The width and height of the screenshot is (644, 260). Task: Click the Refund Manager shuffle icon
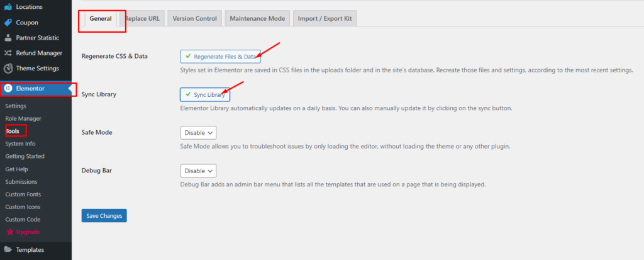click(8, 53)
